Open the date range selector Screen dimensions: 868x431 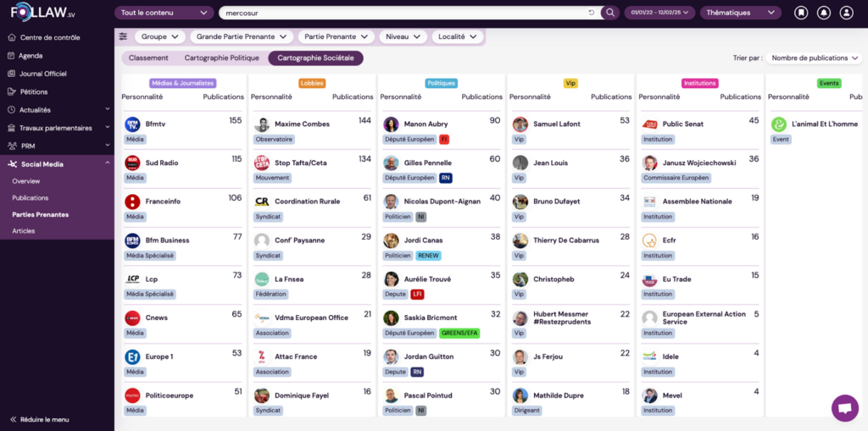659,13
